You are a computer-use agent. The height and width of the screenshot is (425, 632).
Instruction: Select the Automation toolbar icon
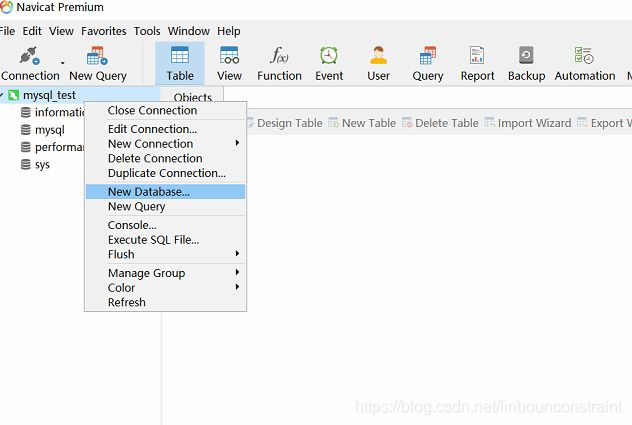pos(584,55)
